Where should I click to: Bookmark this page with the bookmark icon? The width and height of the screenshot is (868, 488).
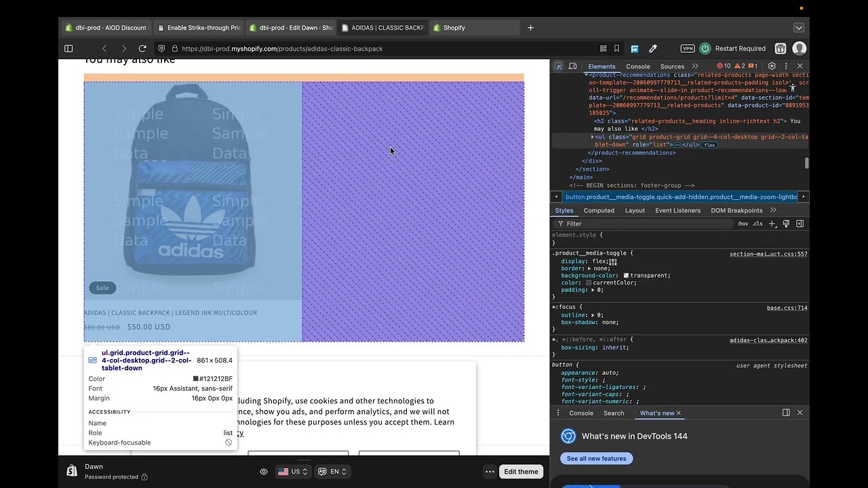tap(617, 49)
